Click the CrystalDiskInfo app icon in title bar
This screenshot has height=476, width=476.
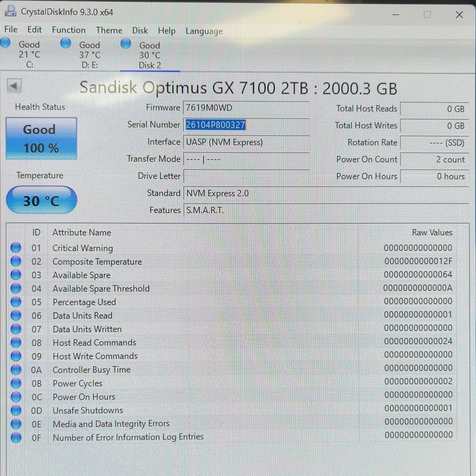[10, 11]
